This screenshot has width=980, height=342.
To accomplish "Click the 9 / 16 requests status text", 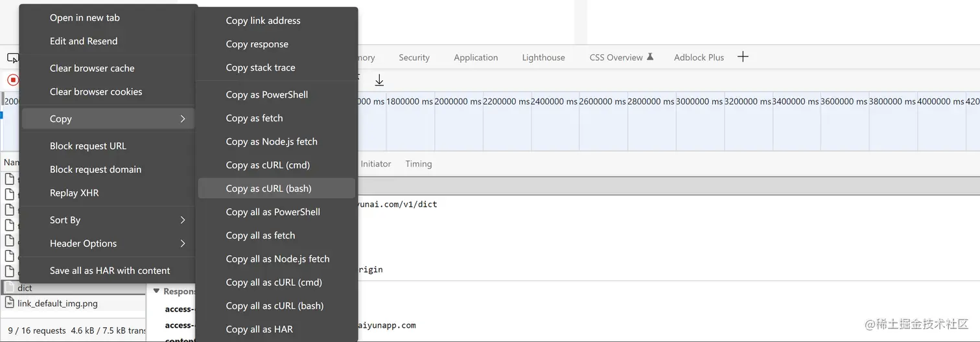I will pos(36,330).
